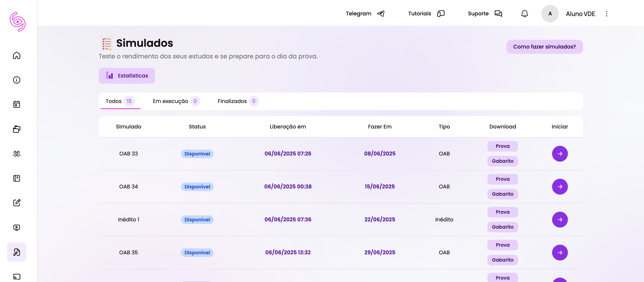Open the video player sidebar icon
Image resolution: width=644 pixels, height=282 pixels.
[x=16, y=227]
